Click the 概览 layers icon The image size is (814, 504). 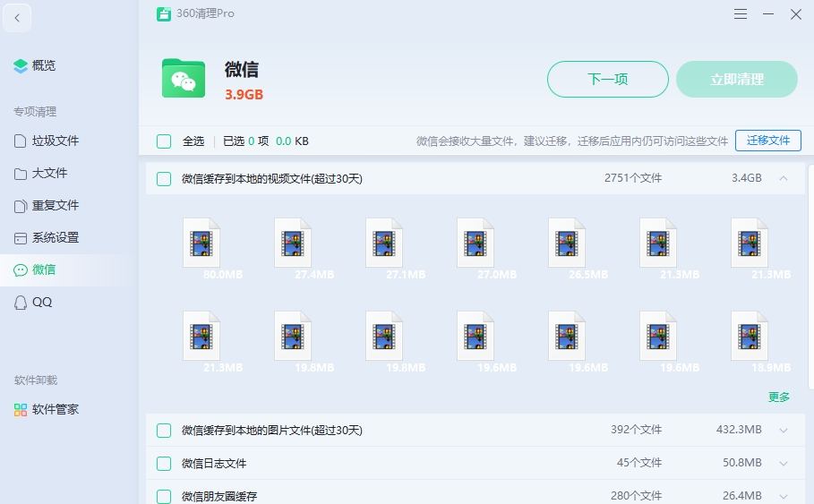click(x=21, y=66)
